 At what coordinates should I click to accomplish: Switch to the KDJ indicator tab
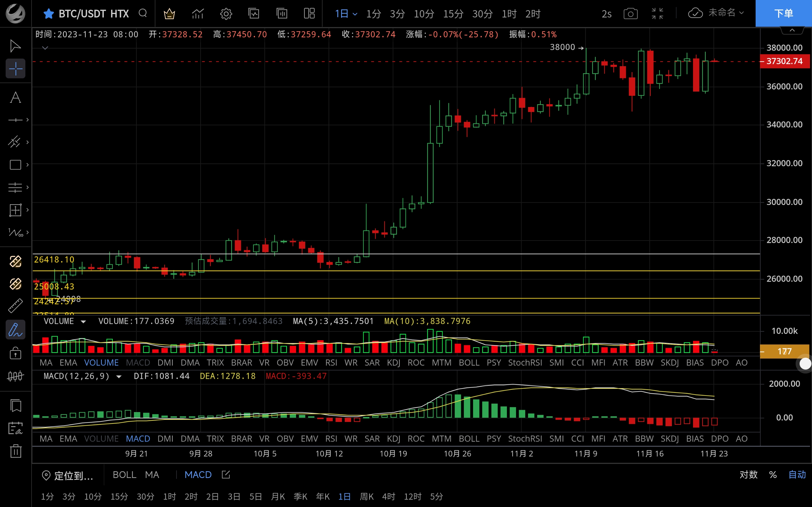coord(394,363)
